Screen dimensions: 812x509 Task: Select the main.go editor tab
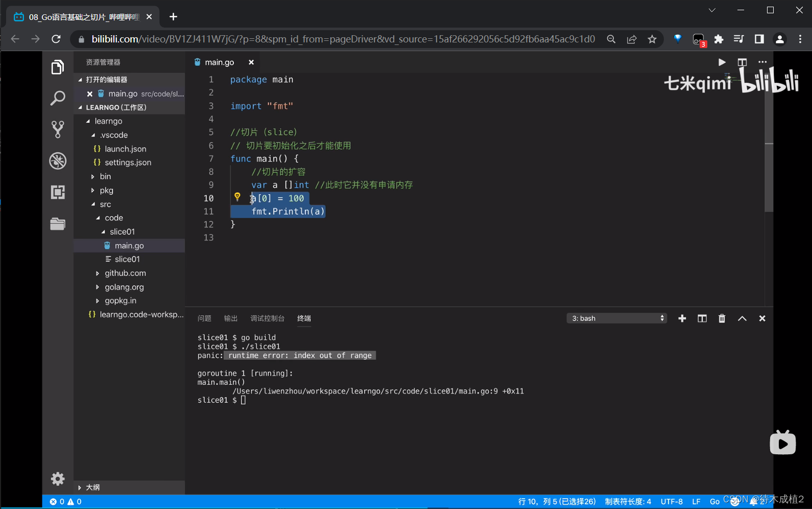(x=220, y=62)
